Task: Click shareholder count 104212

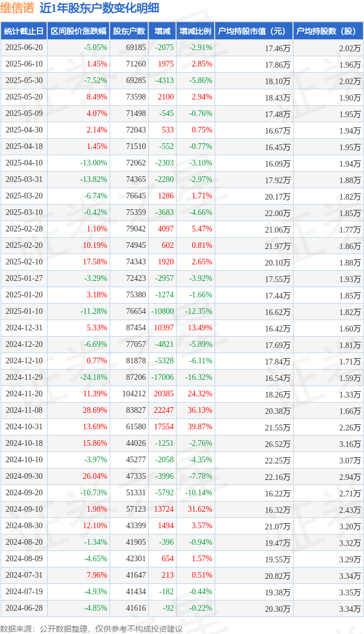Action: click(x=133, y=394)
